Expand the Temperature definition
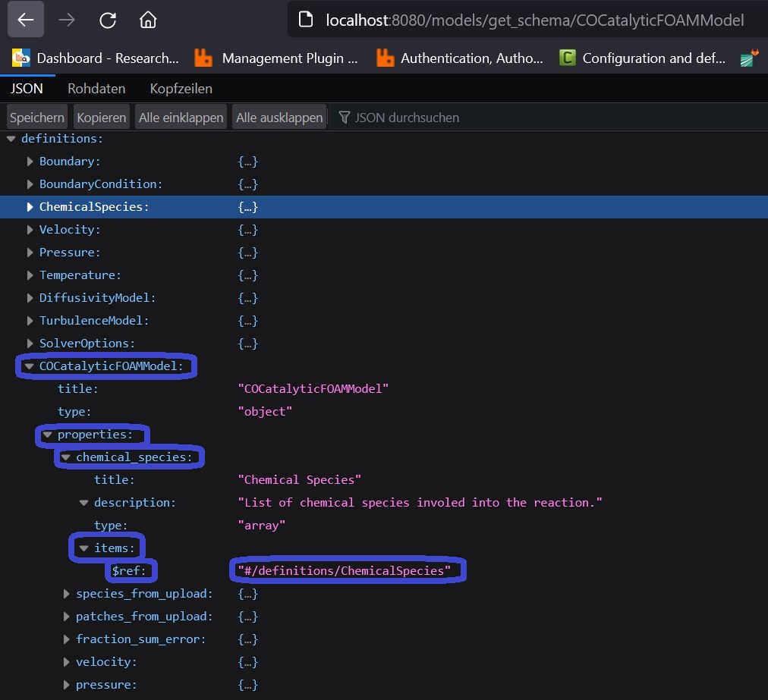Image resolution: width=768 pixels, height=700 pixels. coord(30,275)
